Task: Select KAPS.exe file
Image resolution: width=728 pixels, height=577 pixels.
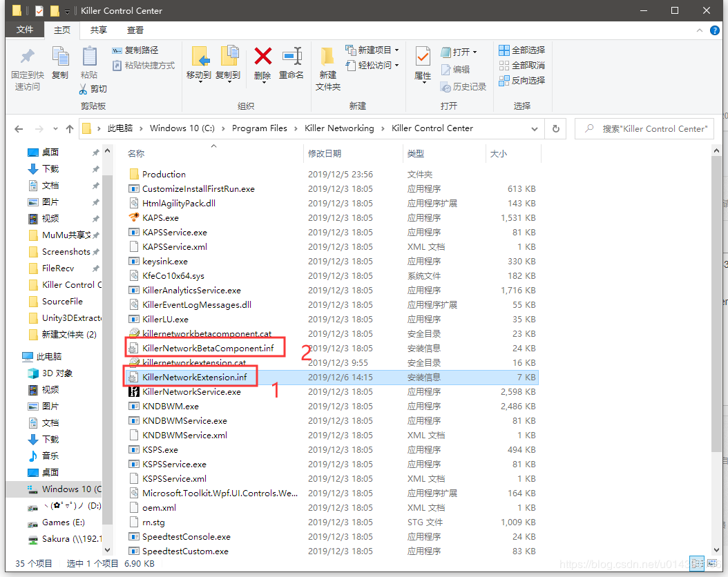Action: click(x=160, y=218)
